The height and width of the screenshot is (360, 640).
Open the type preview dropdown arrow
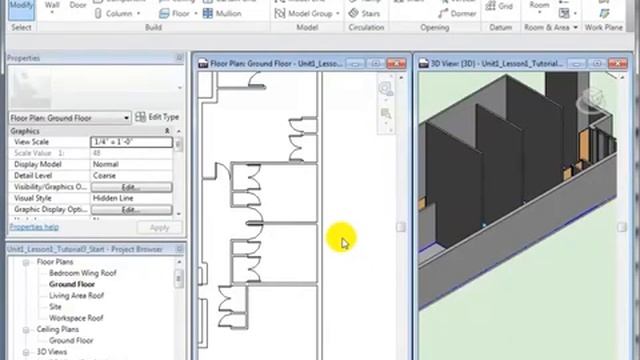tap(180, 88)
